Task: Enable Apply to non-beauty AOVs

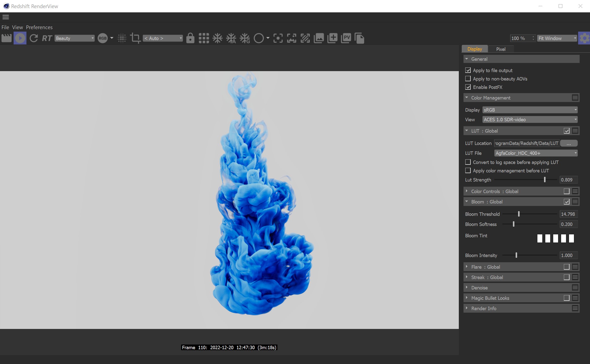Action: click(468, 79)
